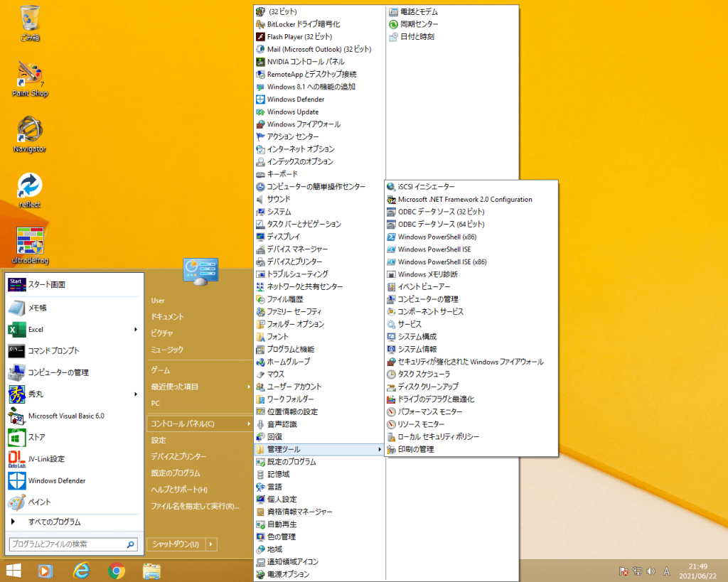Open サービス in the admin tools list
This screenshot has height=582, width=728.
(471, 324)
